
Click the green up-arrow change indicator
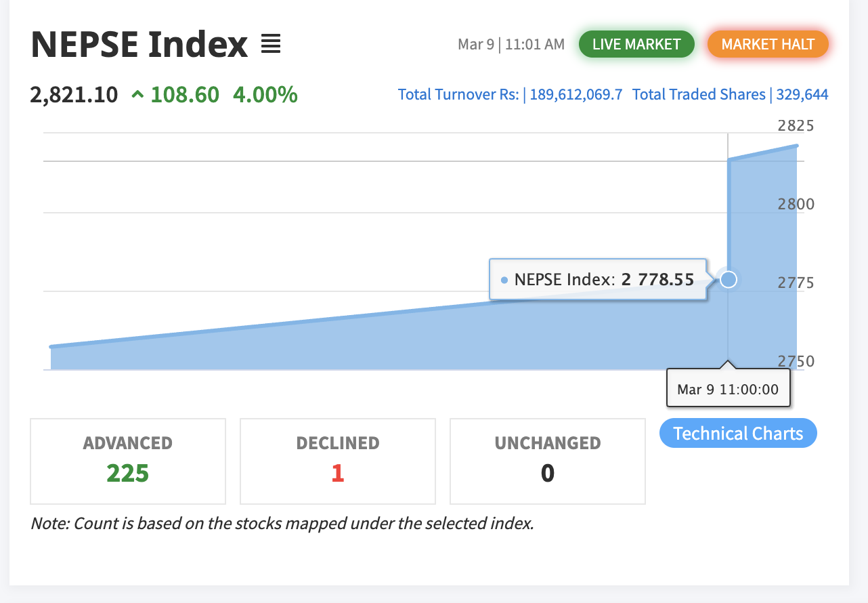click(x=138, y=95)
